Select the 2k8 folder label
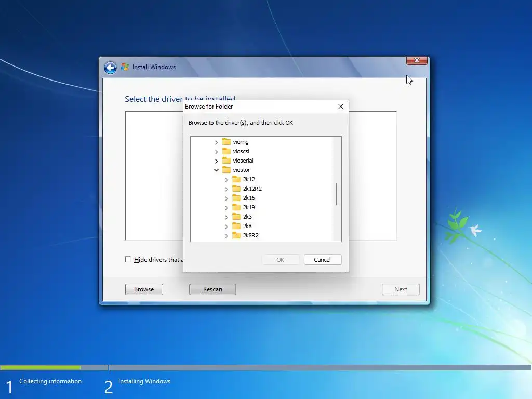 (x=247, y=225)
